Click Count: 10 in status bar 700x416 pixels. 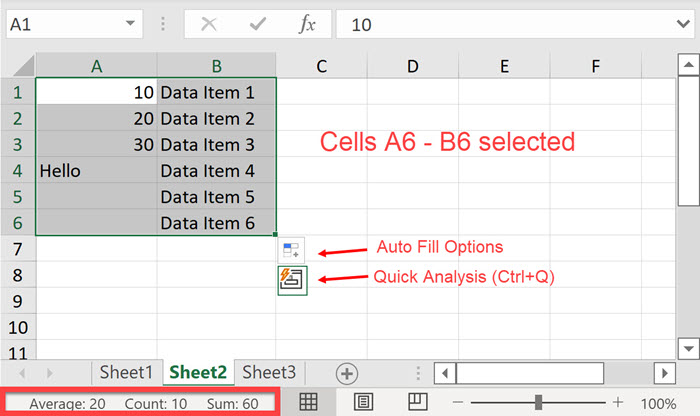(156, 404)
